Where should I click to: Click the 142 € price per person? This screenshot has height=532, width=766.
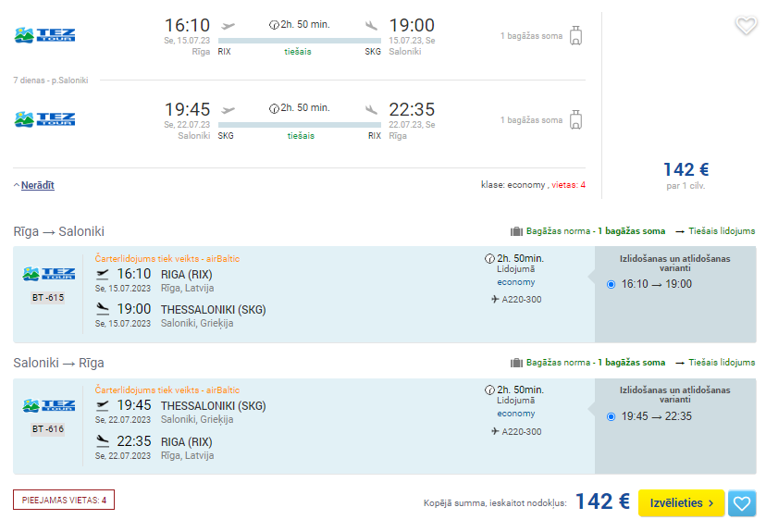click(686, 169)
